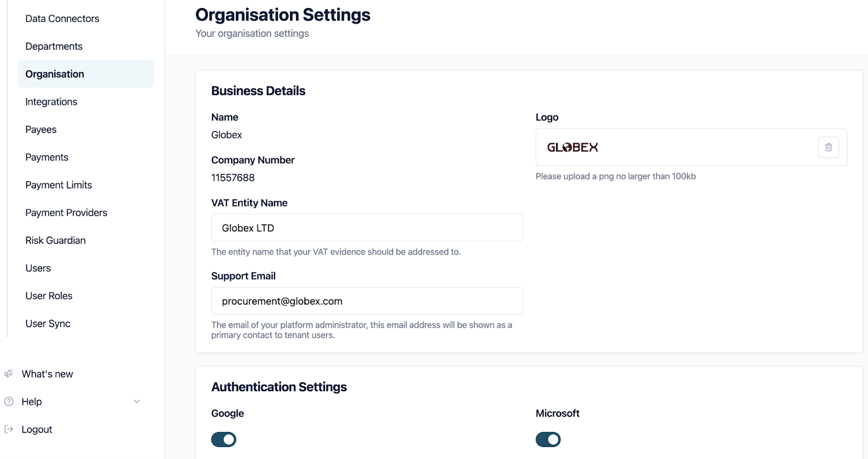This screenshot has height=459, width=868.
Task: Click the megaphone icon for What's new
Action: pos(9,374)
